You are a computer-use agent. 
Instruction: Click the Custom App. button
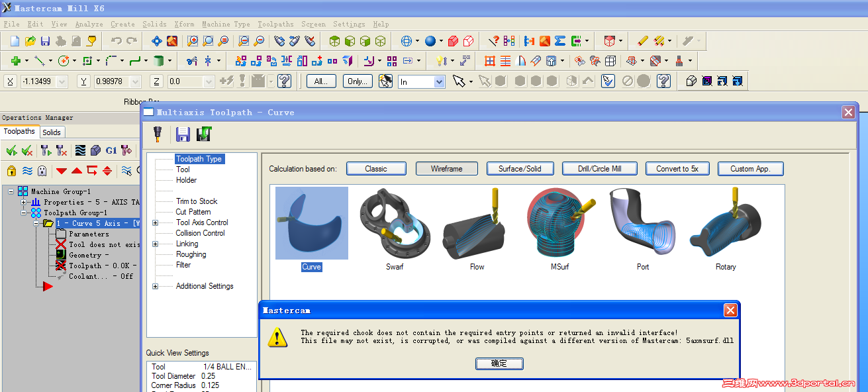click(x=750, y=169)
